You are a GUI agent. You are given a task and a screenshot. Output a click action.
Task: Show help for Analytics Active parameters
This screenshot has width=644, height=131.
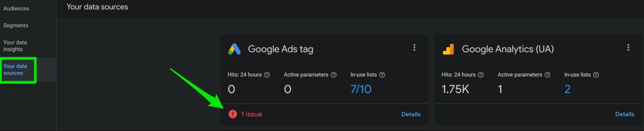[548, 75]
